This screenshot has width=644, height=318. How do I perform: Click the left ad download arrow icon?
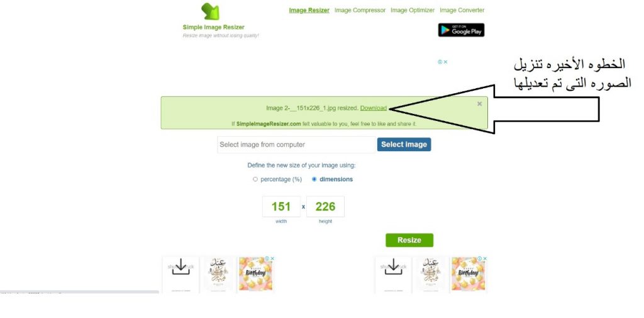(x=180, y=267)
